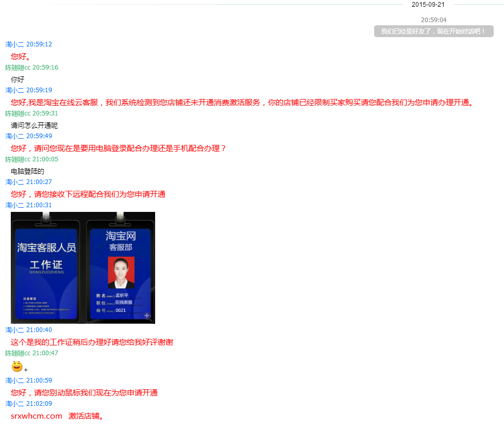Click the timestamp 20:59:04
This screenshot has height=430, width=504.
433,20
